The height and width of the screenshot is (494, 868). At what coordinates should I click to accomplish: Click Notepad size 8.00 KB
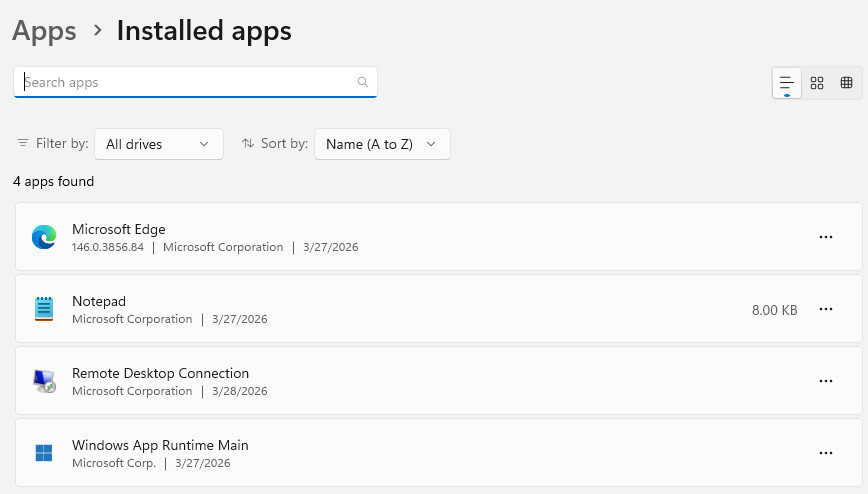tap(774, 310)
